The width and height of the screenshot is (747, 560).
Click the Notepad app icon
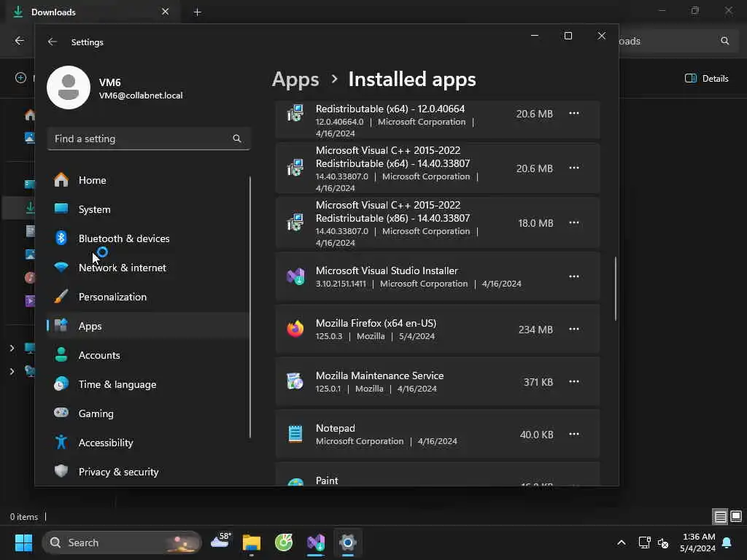[295, 434]
